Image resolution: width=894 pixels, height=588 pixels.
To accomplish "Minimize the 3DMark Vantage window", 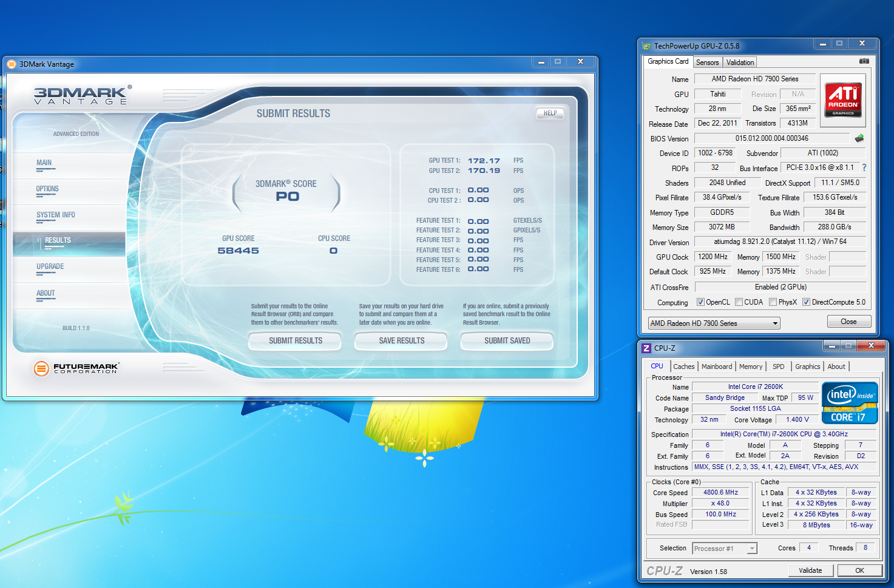I will (x=541, y=62).
